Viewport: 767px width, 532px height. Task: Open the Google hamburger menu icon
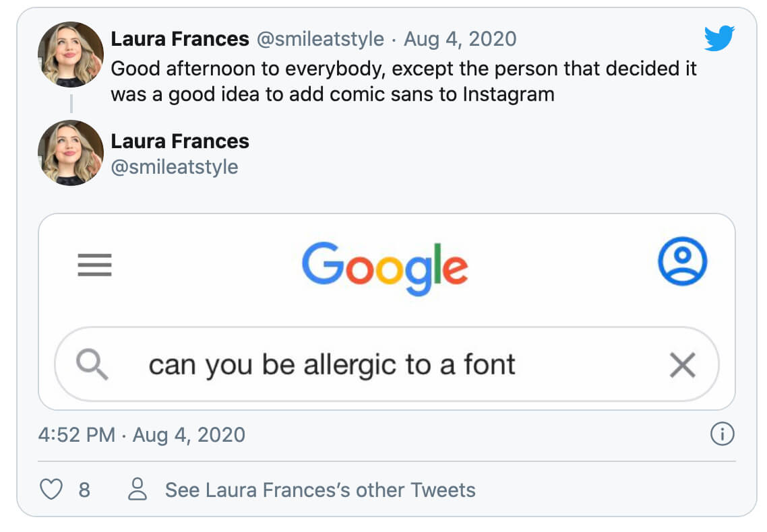click(94, 265)
